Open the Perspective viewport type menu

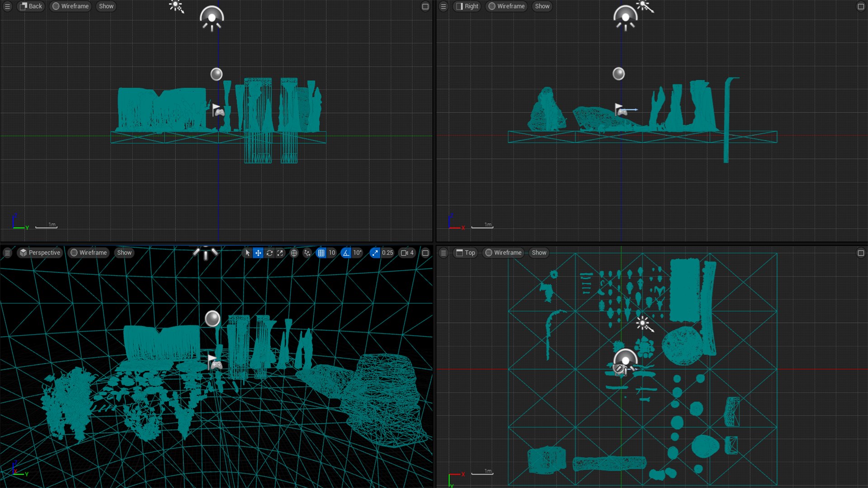pos(40,253)
